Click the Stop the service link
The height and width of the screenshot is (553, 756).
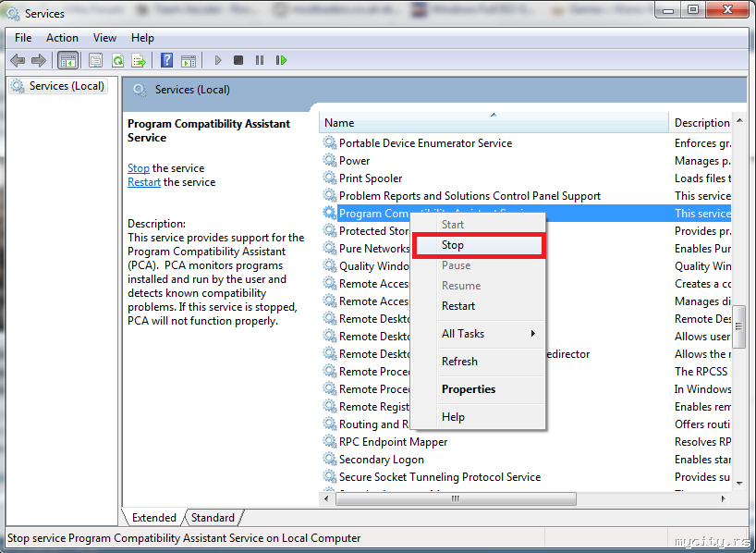(x=139, y=168)
